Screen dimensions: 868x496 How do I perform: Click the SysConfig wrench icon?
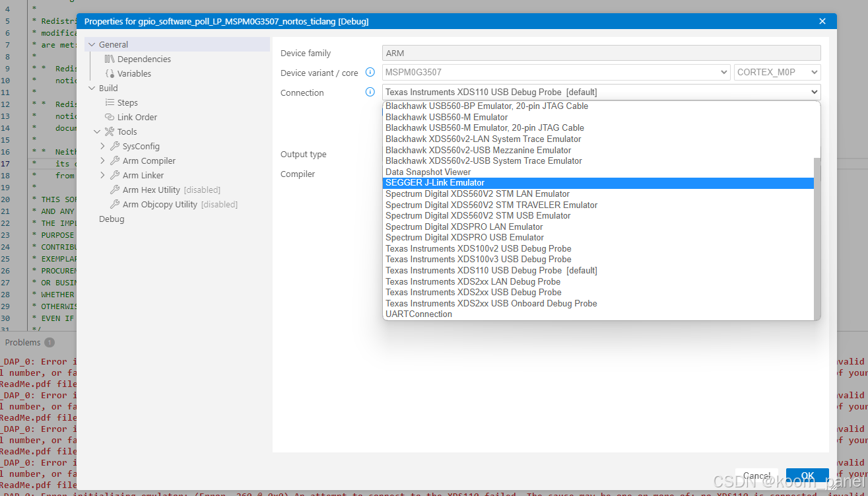click(115, 147)
